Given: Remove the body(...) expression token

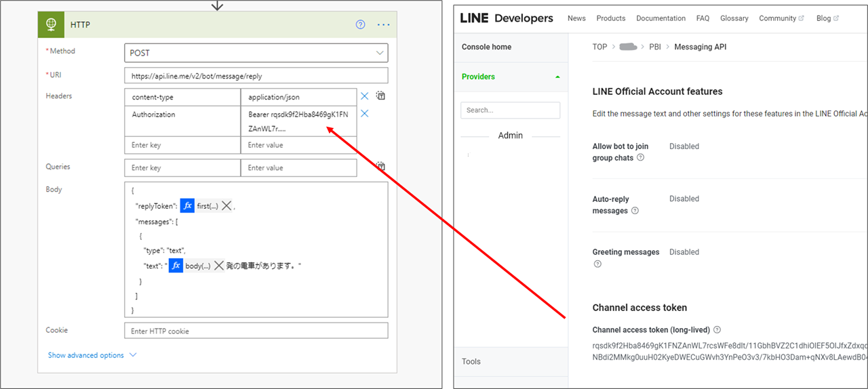Looking at the screenshot, I should coord(219,266).
